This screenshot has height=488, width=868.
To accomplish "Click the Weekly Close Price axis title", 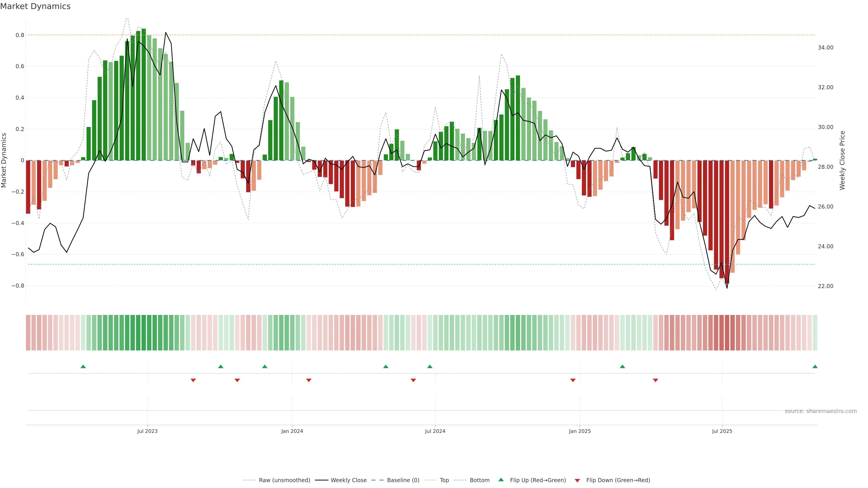I will pyautogui.click(x=842, y=160).
